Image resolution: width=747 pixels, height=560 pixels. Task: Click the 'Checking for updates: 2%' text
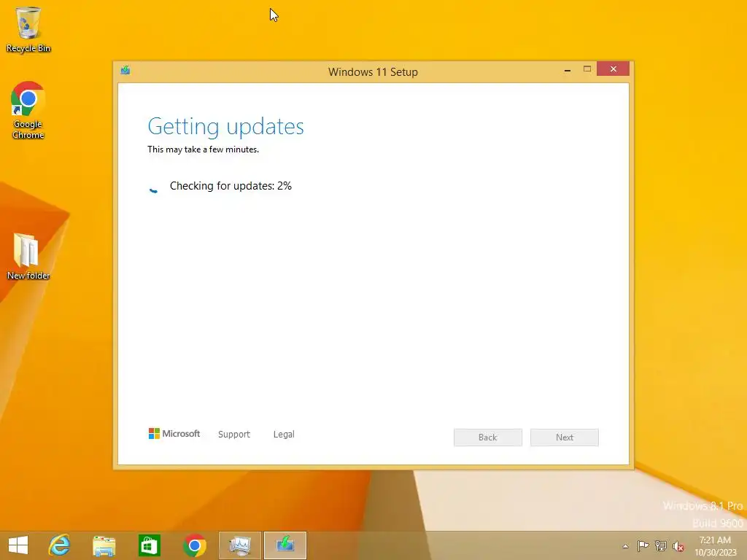click(231, 186)
